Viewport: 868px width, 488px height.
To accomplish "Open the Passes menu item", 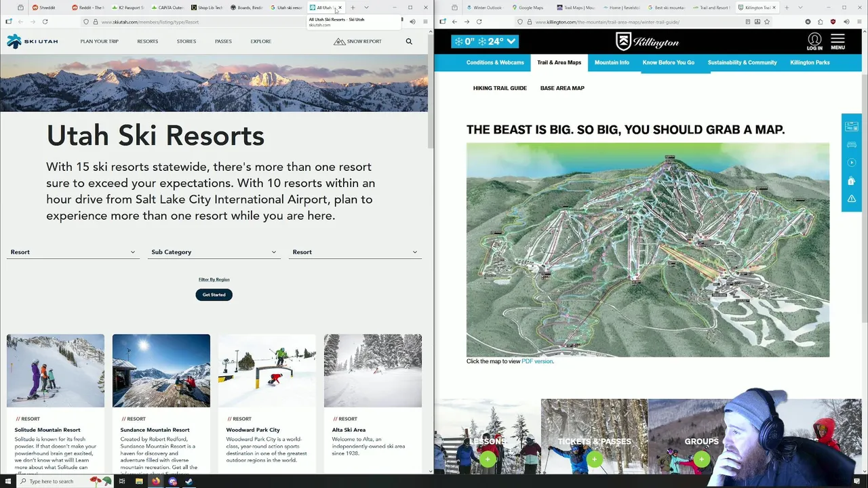I will point(223,41).
